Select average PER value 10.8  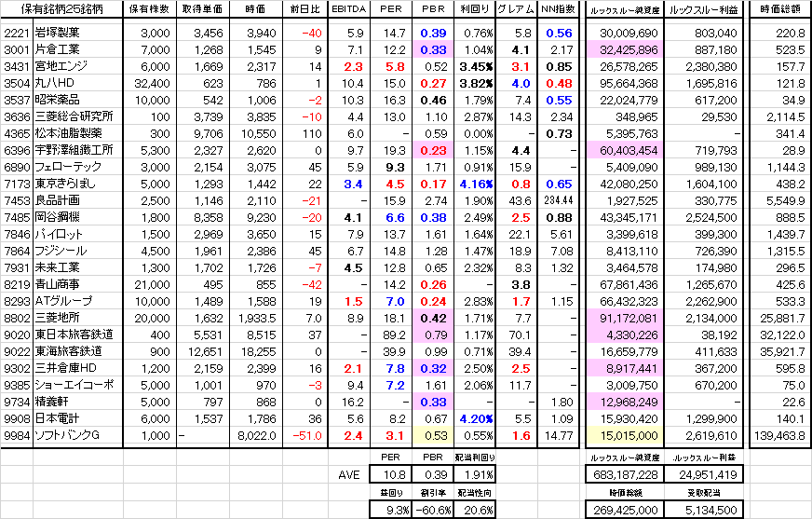tap(395, 475)
